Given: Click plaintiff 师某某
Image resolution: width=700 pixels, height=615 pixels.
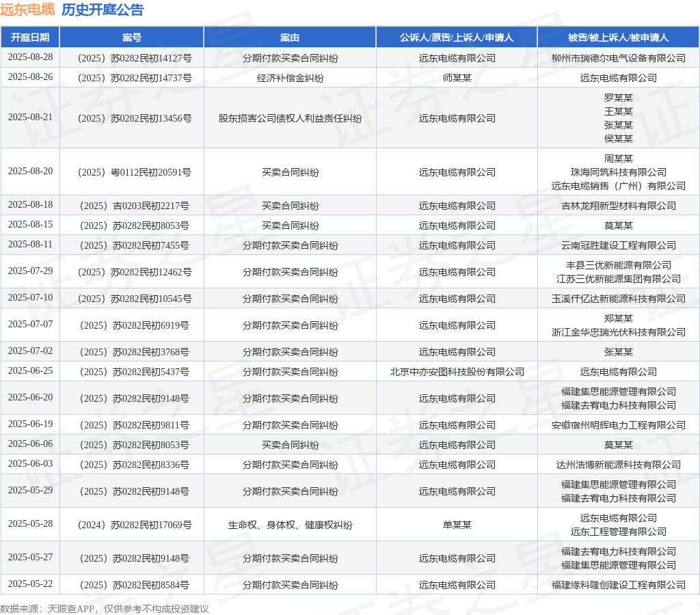Looking at the screenshot, I should (457, 78).
